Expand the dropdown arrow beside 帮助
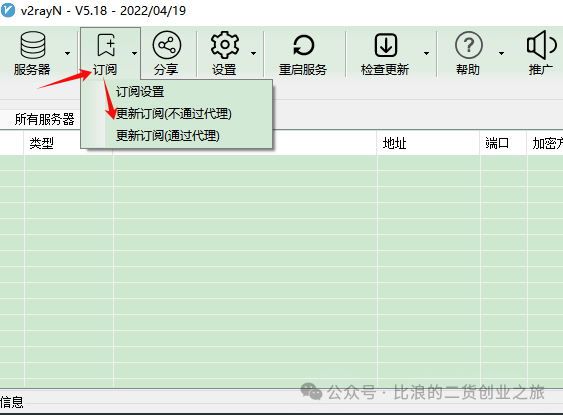The height and width of the screenshot is (415, 563). tap(501, 53)
